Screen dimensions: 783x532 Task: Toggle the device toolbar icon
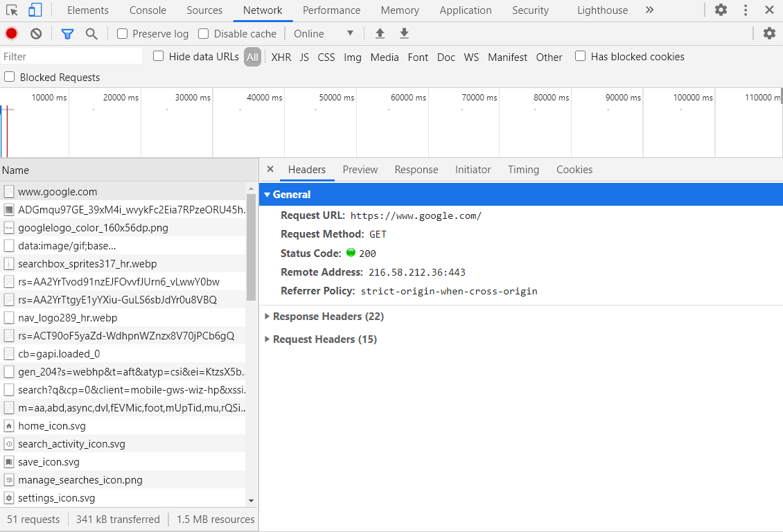click(x=35, y=10)
